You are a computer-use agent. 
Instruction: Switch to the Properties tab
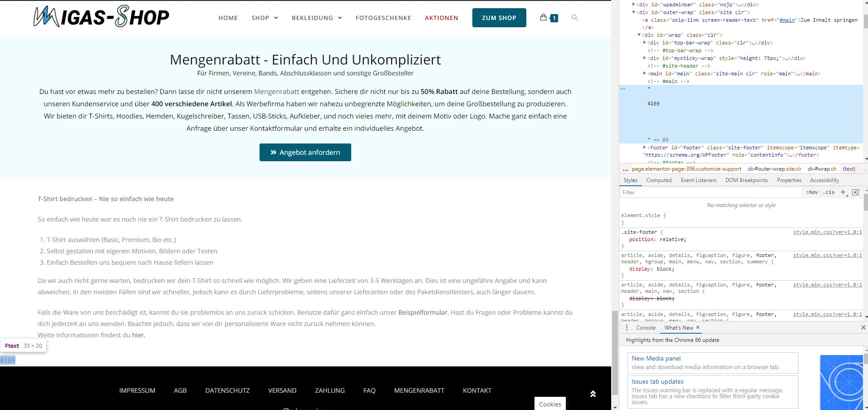(789, 180)
